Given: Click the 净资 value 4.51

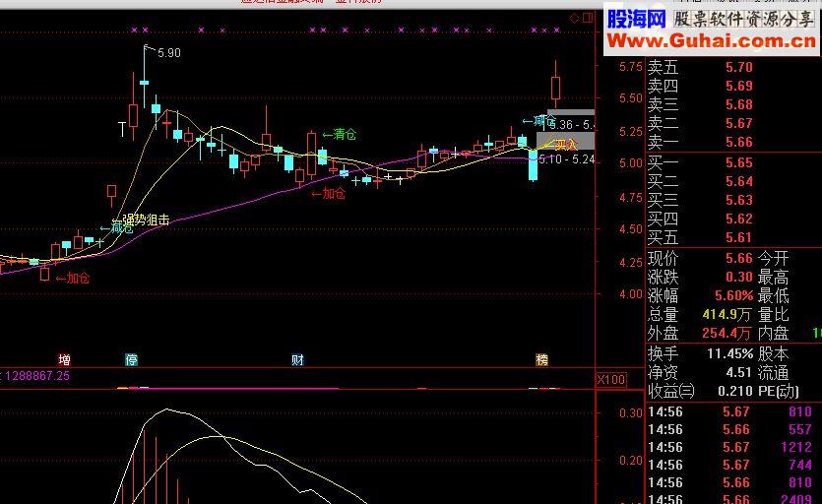Looking at the screenshot, I should (739, 373).
